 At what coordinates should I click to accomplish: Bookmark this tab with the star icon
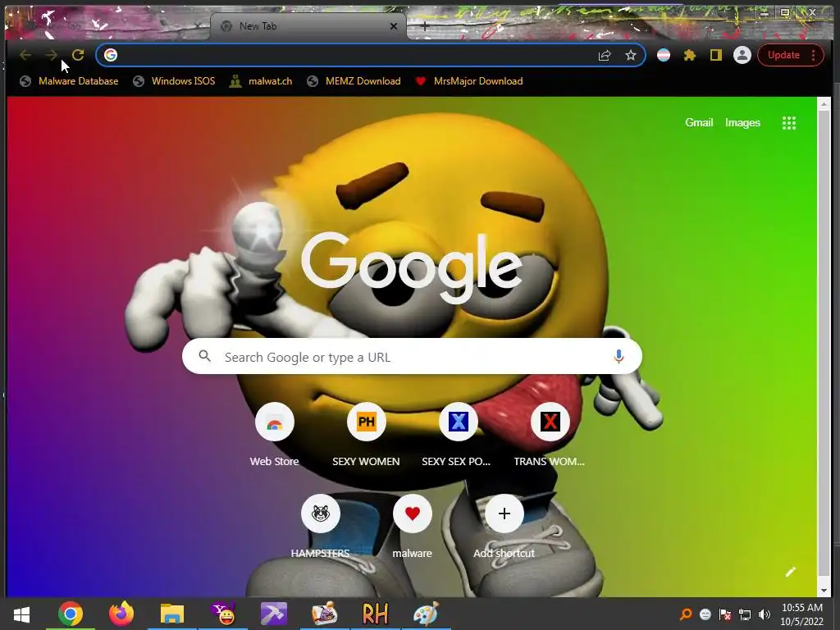[631, 55]
